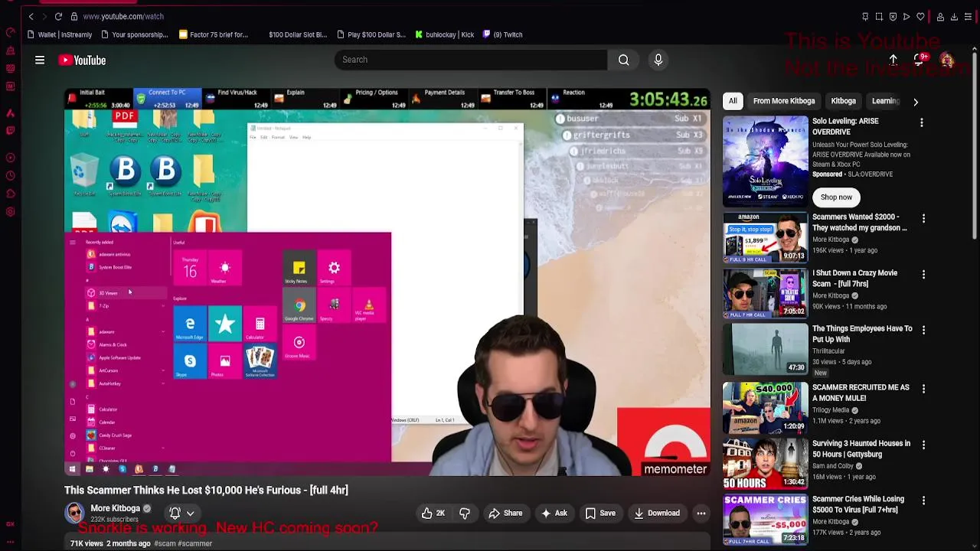Bookmark the page with the heart icon
The width and height of the screenshot is (980, 551).
(920, 16)
